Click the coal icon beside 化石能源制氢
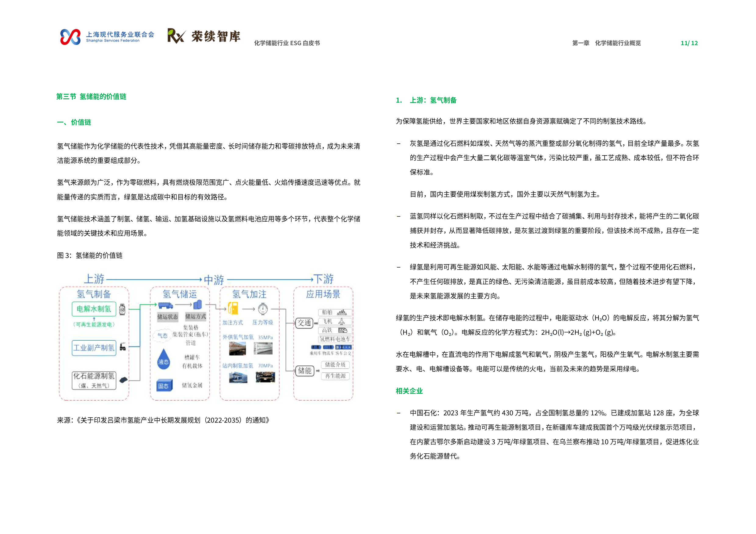 [123, 380]
